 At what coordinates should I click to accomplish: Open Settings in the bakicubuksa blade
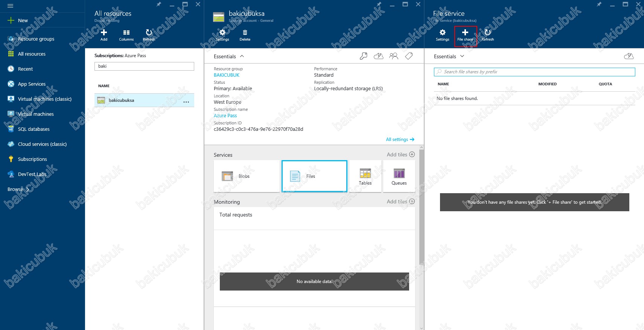point(222,35)
